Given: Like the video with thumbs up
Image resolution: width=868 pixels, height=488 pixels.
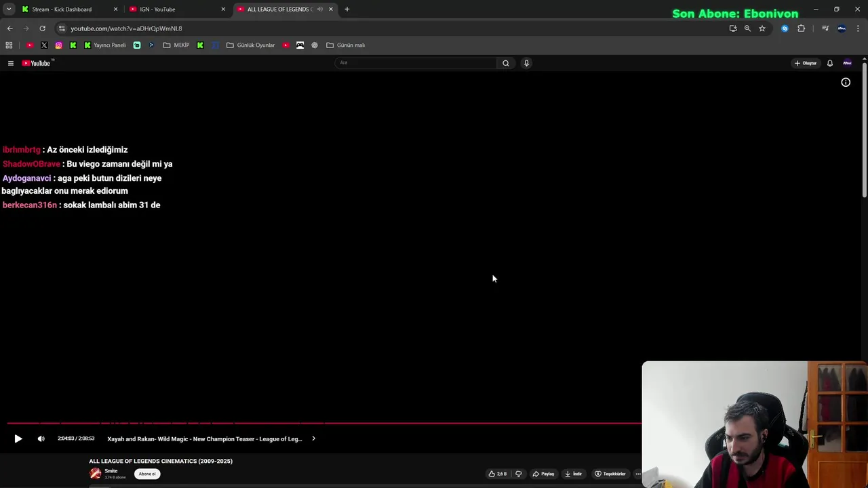Looking at the screenshot, I should pyautogui.click(x=498, y=474).
